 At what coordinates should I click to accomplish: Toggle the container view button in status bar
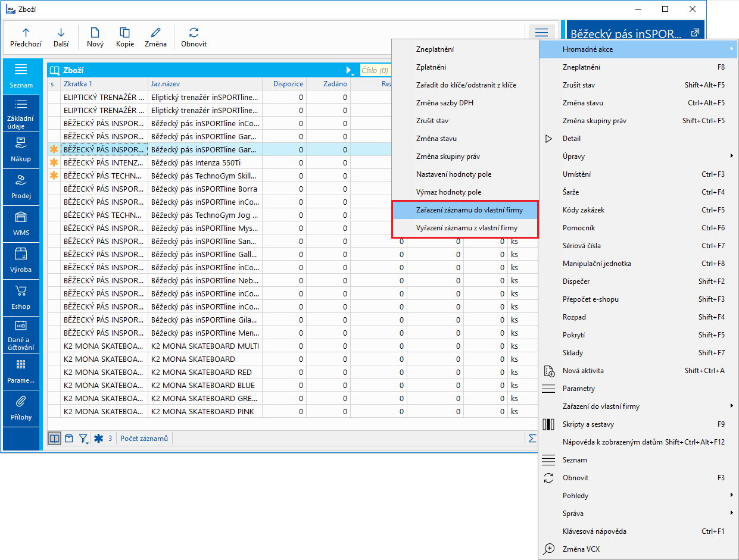[69, 439]
